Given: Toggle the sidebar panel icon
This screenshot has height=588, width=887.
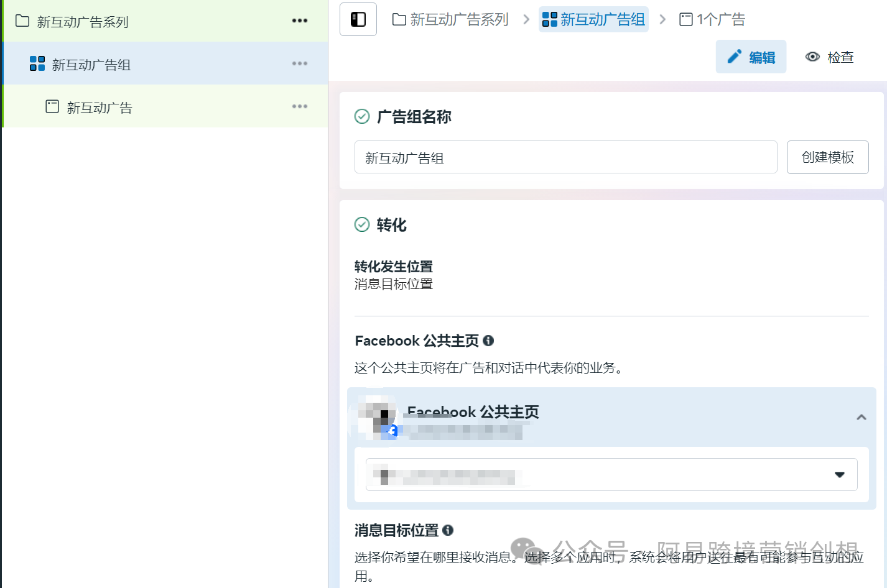Looking at the screenshot, I should click(358, 19).
